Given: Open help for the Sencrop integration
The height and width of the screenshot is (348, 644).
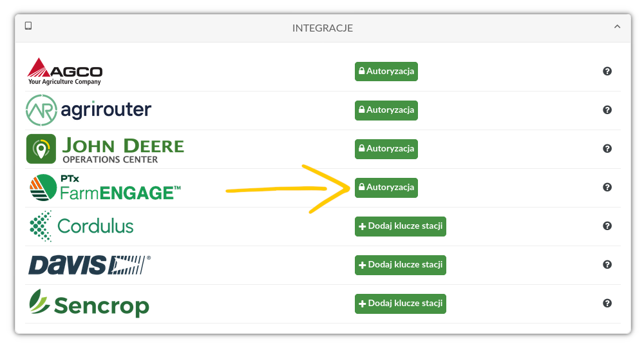Looking at the screenshot, I should click(607, 304).
